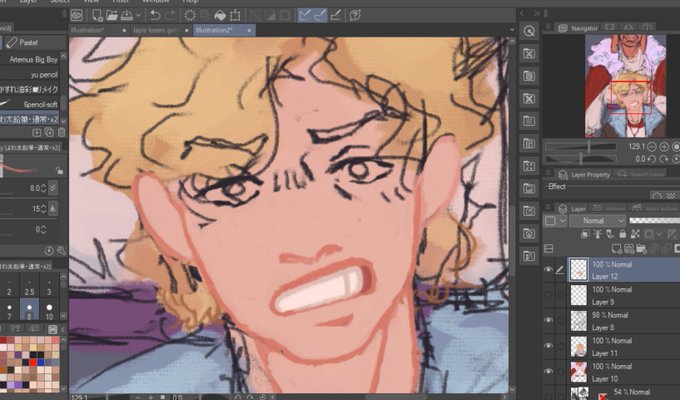Screen dimensions: 680x400
Task: Click Layer 11 thumbnail
Action: tap(579, 346)
